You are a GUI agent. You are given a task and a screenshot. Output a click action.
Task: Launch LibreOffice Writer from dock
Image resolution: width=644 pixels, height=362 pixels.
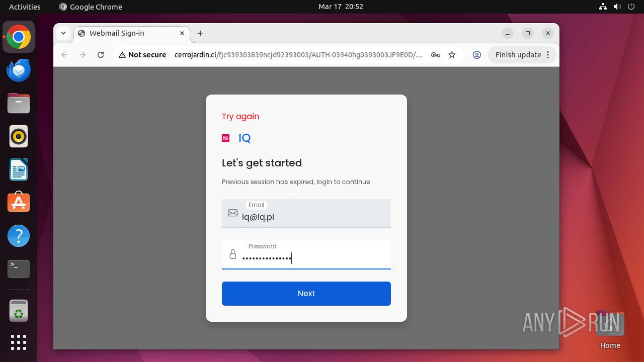(19, 169)
